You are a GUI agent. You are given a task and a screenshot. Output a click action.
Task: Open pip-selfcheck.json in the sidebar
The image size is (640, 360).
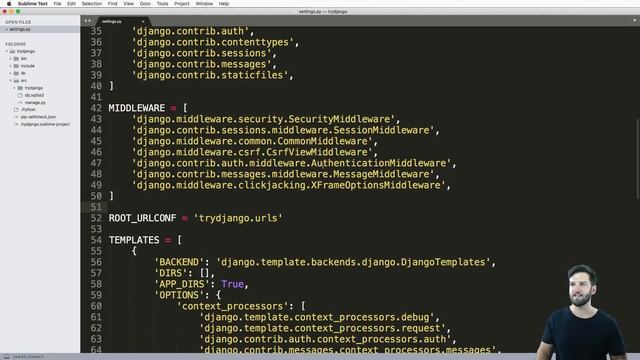click(x=38, y=117)
